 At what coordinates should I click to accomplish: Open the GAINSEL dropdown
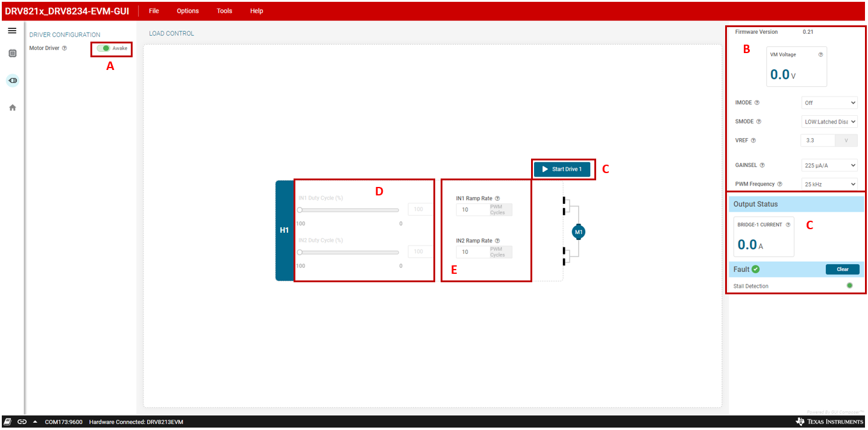(829, 165)
